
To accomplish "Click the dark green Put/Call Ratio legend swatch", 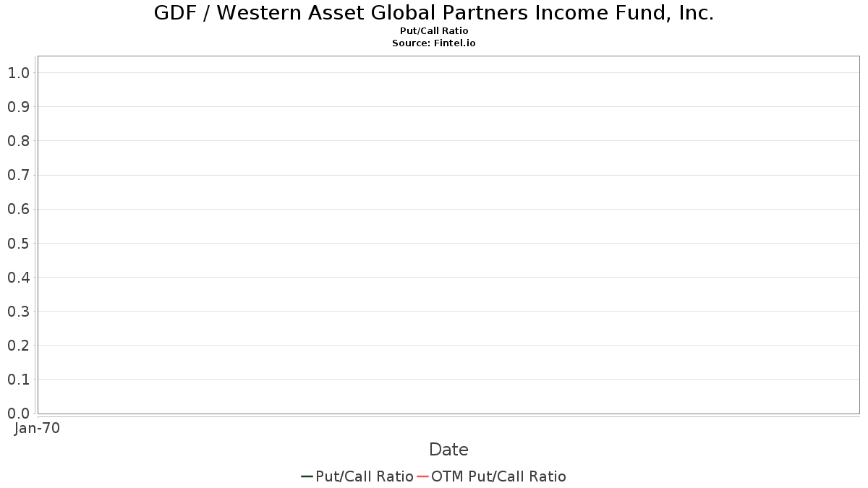I will [x=307, y=476].
